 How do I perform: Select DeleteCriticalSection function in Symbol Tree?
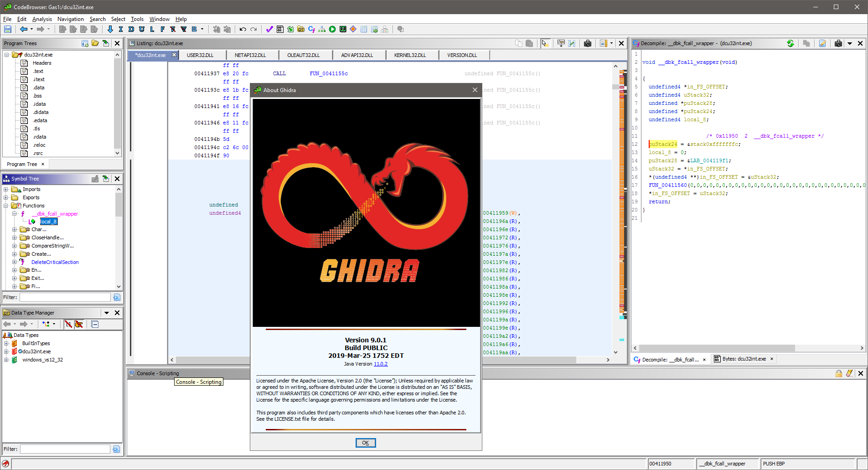(x=55, y=262)
